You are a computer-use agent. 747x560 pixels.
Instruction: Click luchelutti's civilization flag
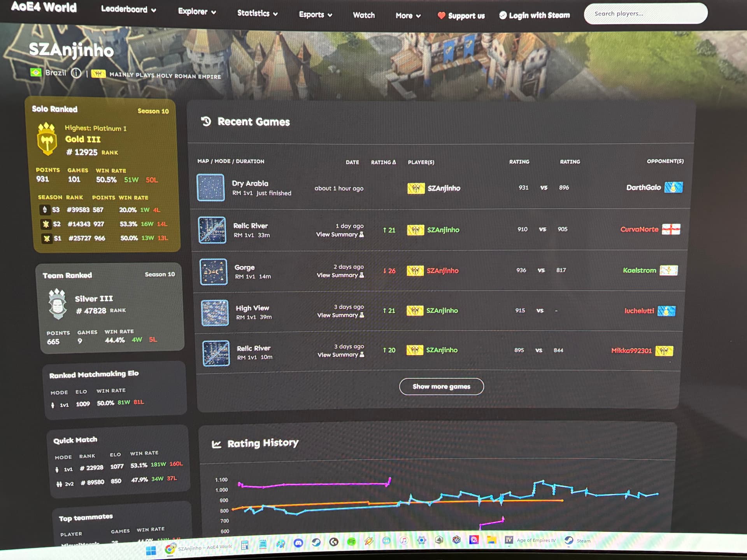(666, 311)
